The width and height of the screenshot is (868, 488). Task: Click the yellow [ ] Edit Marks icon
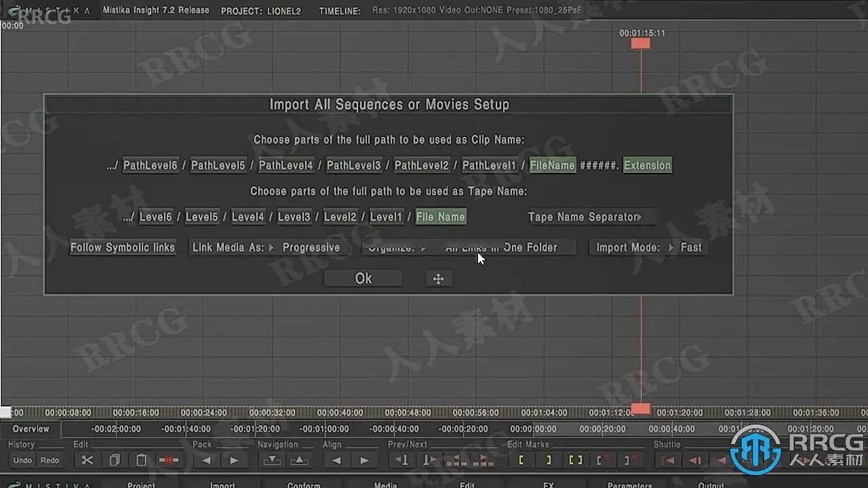[x=575, y=460]
